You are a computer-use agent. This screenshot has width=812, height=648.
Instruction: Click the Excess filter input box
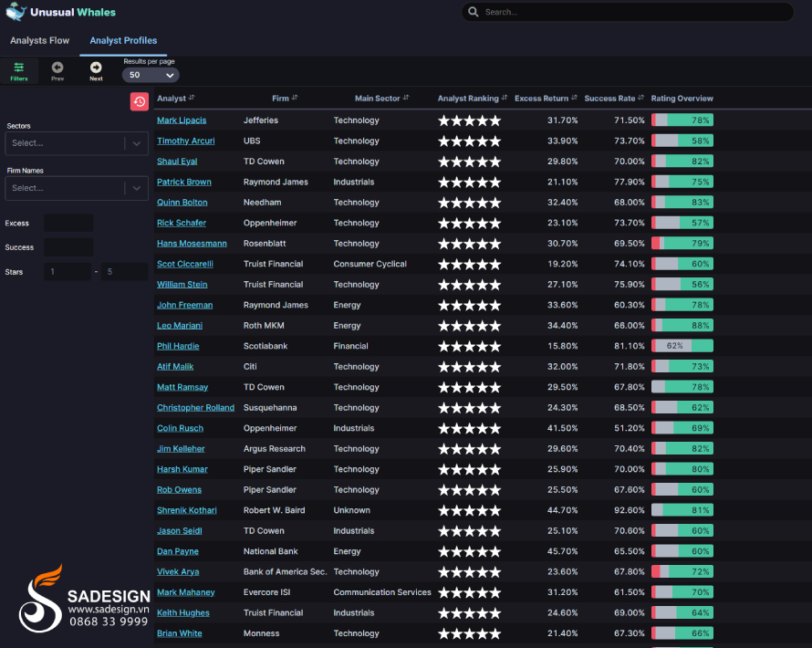pos(68,224)
